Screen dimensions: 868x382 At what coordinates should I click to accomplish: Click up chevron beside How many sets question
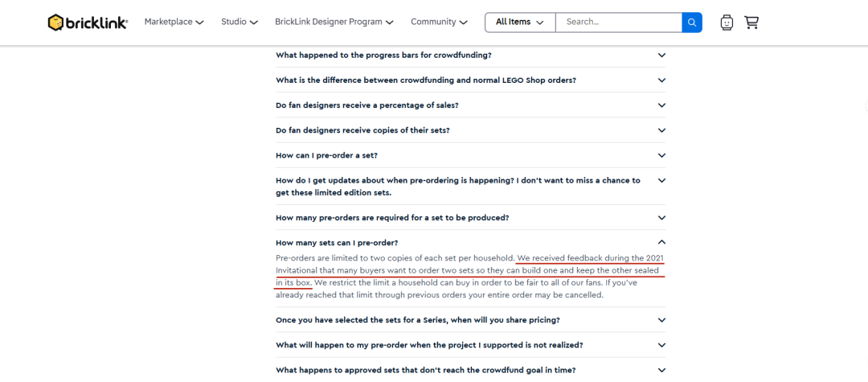pos(661,243)
